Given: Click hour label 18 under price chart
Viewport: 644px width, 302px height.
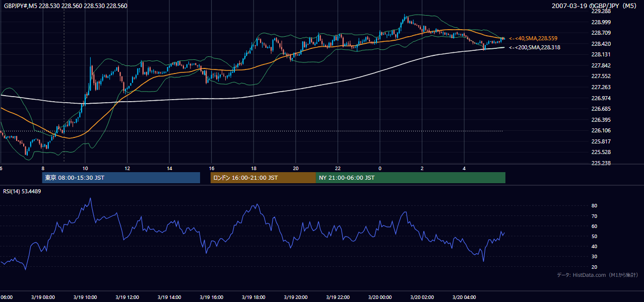Looking at the screenshot, I should (254, 168).
